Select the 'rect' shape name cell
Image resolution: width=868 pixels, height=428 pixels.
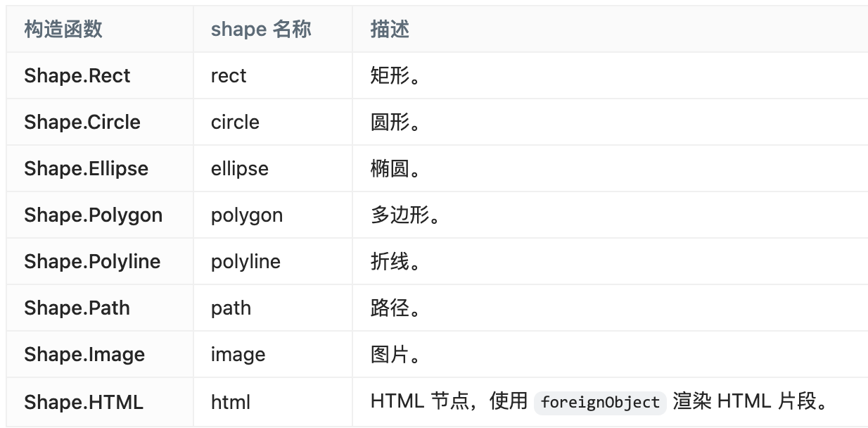coord(273,75)
